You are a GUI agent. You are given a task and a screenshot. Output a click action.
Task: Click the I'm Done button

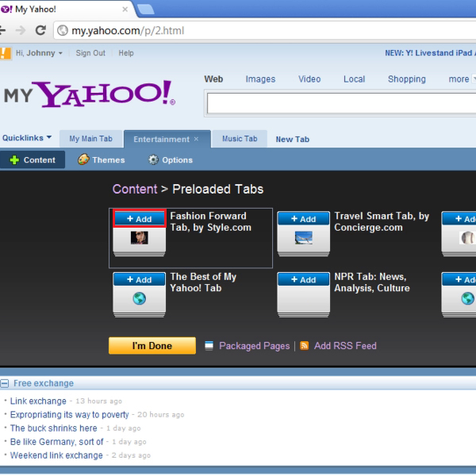(x=152, y=346)
